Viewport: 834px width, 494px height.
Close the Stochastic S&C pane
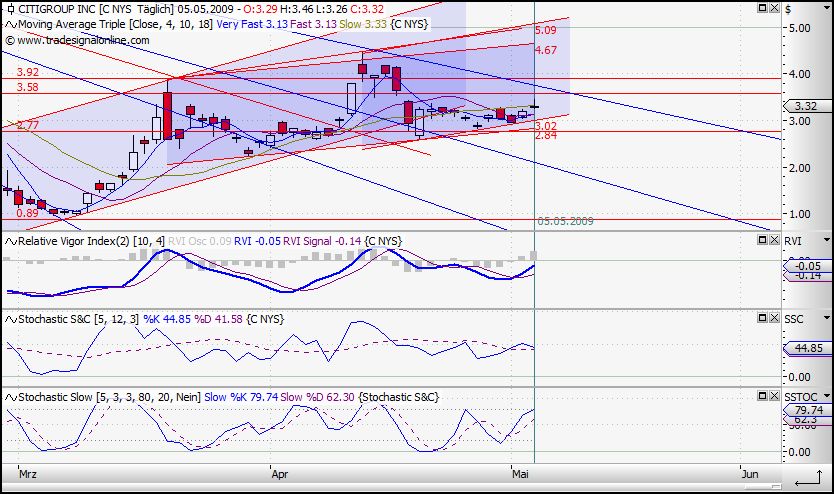(x=774, y=318)
